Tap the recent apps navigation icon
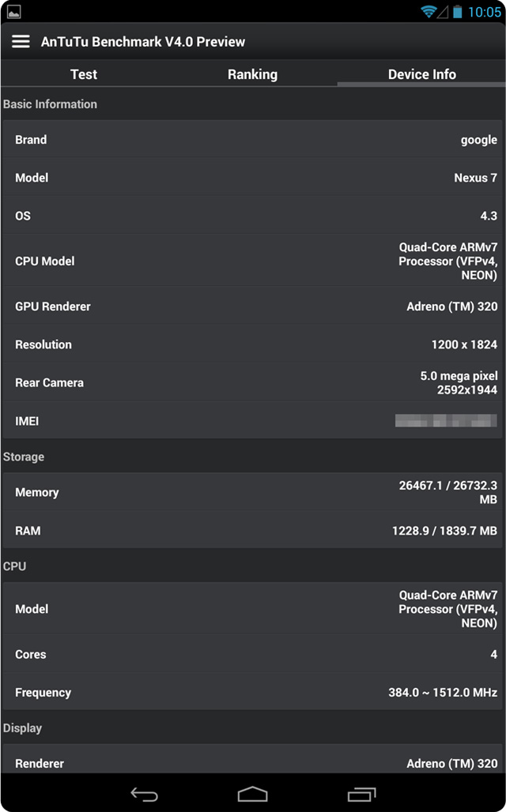 (x=361, y=794)
